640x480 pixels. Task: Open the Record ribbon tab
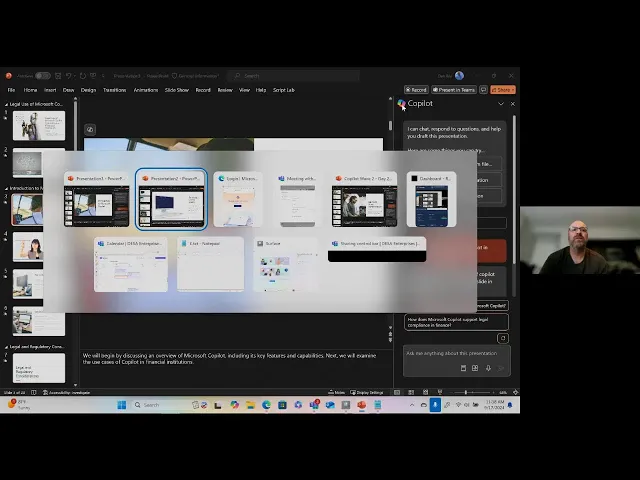203,90
